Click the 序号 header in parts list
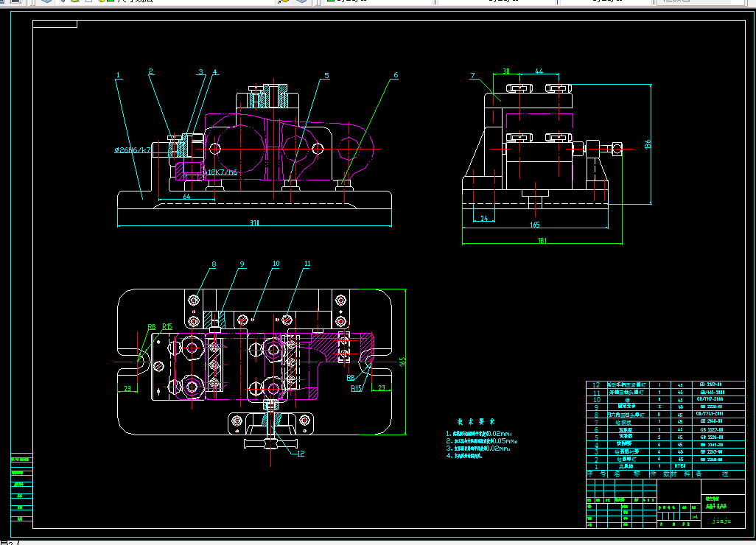This screenshot has height=545, width=756. click(596, 474)
